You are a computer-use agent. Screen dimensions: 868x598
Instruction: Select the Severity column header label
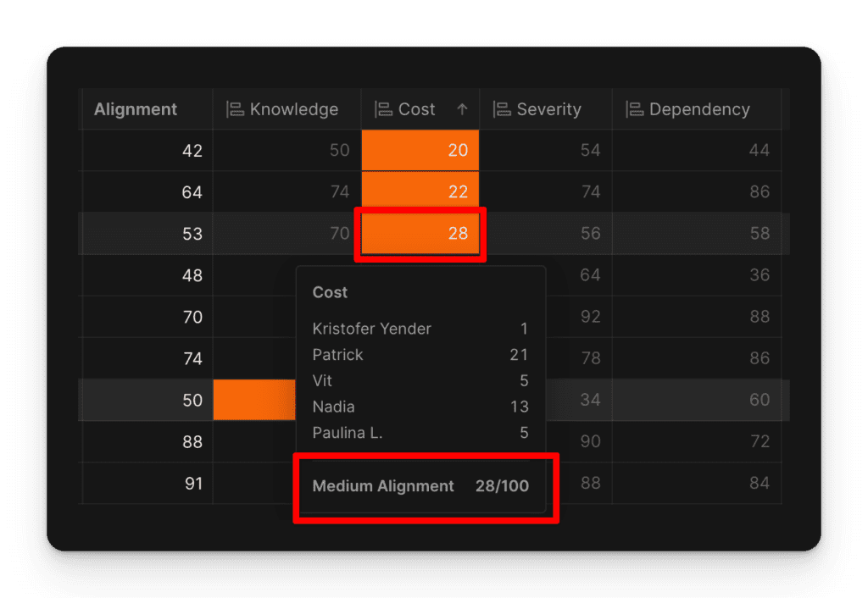click(548, 109)
